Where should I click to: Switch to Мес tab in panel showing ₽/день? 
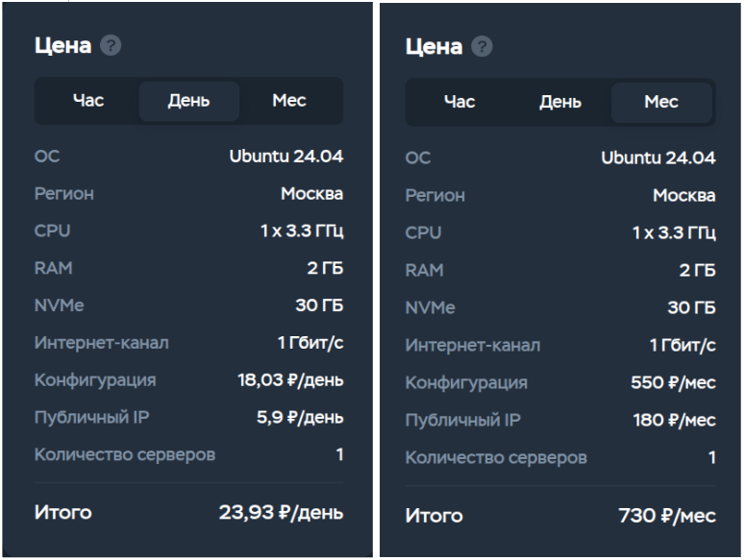pos(289,101)
